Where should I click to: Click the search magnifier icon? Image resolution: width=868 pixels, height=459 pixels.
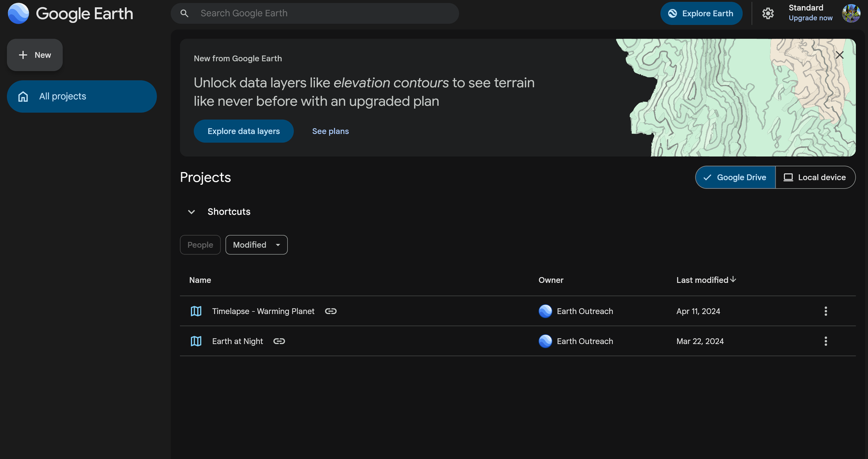pos(184,13)
